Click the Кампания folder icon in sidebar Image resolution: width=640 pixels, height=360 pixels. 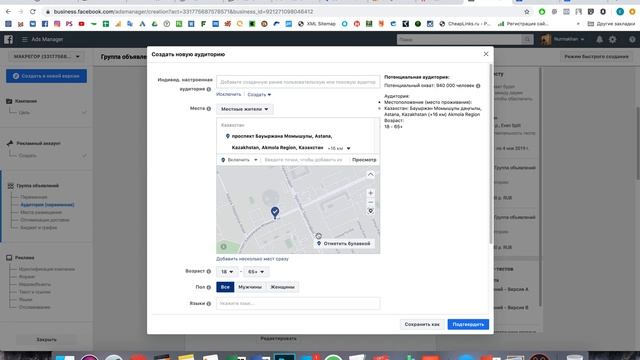pos(9,101)
